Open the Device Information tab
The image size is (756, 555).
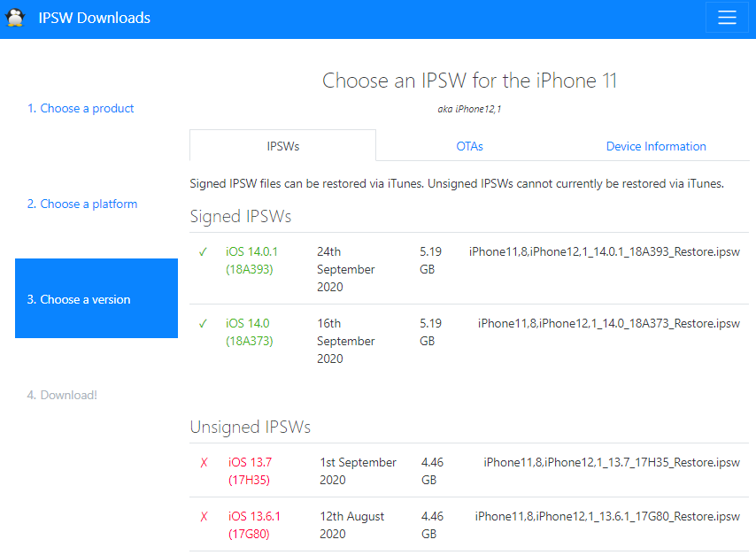[x=656, y=146]
